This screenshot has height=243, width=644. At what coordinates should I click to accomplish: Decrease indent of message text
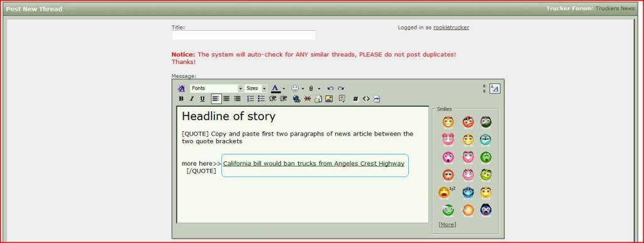click(x=272, y=99)
